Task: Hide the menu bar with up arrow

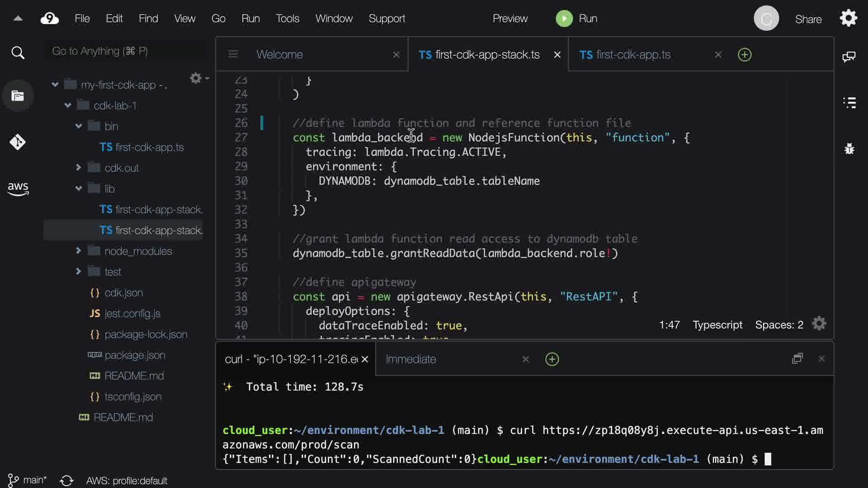Action: [18, 19]
